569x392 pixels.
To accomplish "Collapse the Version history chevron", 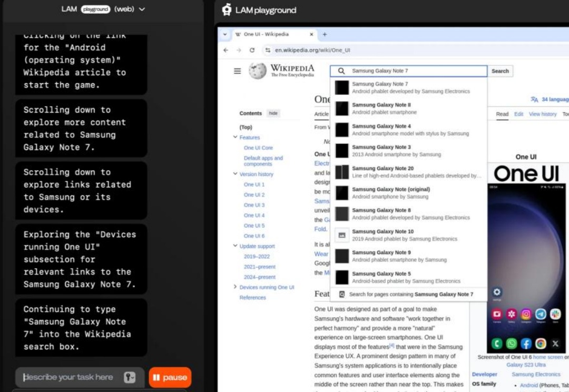I will 235,174.
